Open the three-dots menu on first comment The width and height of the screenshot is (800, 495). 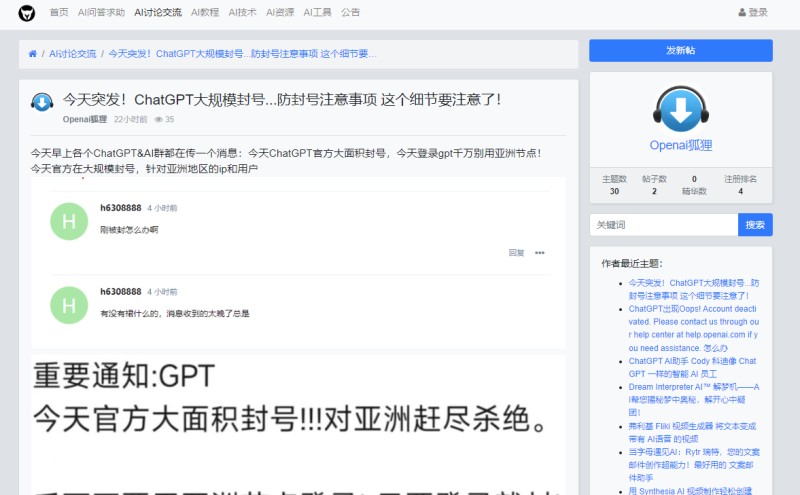click(540, 253)
